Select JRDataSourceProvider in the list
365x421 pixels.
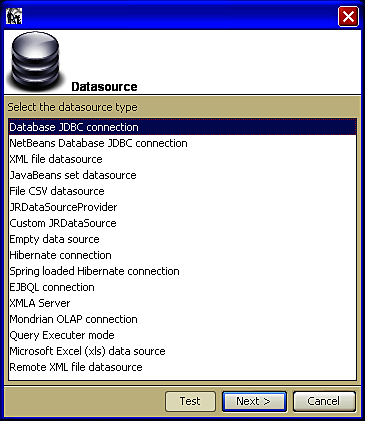tap(182, 207)
